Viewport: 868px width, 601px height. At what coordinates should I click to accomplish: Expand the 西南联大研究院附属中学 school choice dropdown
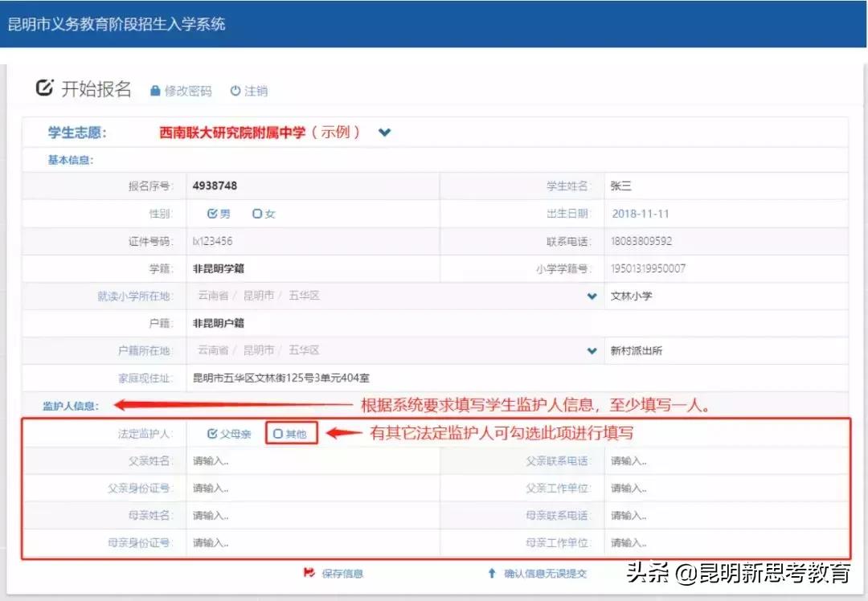click(x=384, y=132)
